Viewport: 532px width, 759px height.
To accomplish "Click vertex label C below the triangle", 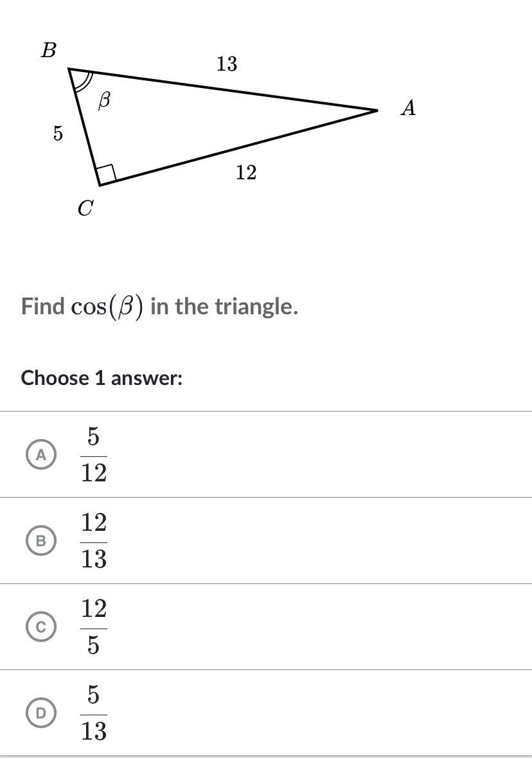I will coord(85,209).
